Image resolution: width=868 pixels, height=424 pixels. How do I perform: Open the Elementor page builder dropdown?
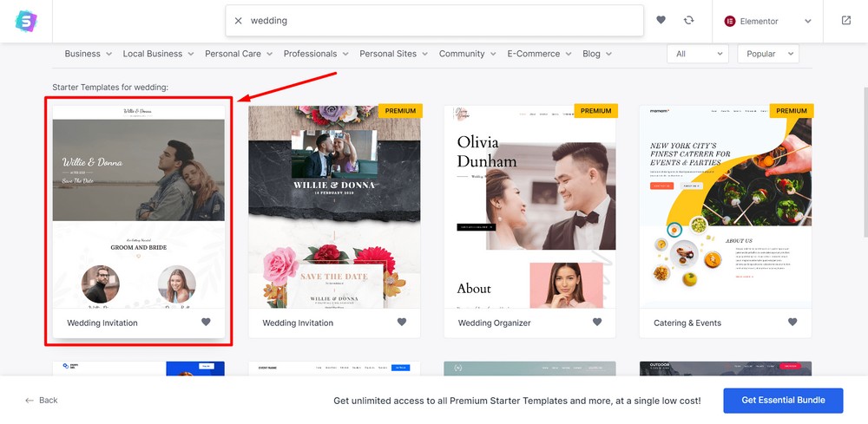pyautogui.click(x=768, y=21)
